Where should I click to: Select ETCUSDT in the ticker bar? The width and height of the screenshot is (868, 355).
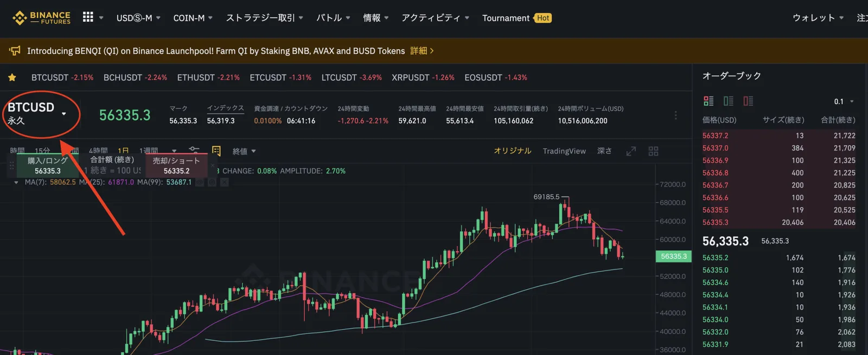[x=280, y=78]
